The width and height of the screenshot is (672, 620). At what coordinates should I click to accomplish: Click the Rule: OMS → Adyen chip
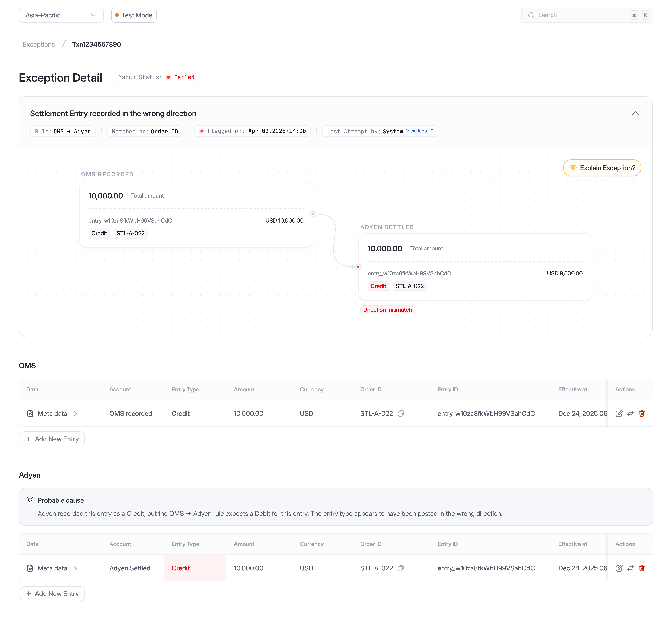(x=63, y=131)
